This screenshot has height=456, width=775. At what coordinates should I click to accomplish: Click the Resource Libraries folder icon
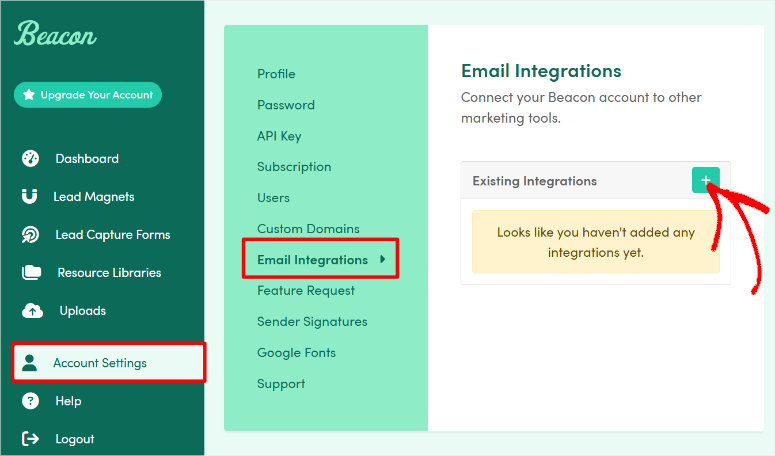click(32, 273)
